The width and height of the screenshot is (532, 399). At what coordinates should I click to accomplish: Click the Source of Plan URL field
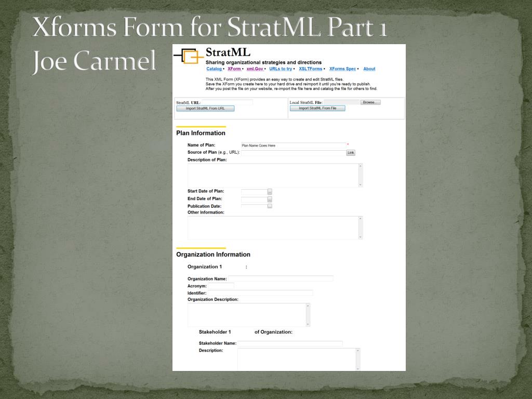(294, 153)
